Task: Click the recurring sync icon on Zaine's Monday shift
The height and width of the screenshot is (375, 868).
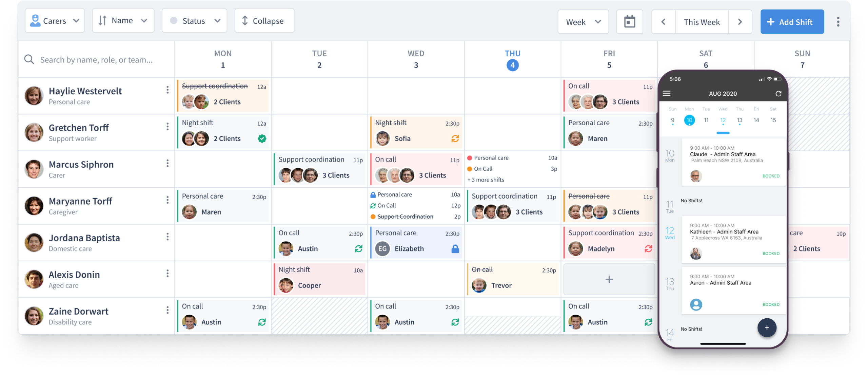Action: pyautogui.click(x=261, y=322)
